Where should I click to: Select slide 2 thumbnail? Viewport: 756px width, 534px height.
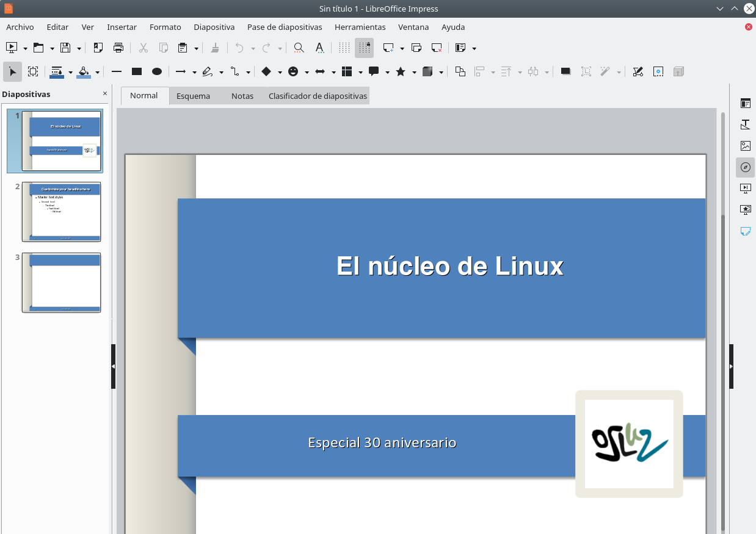(x=61, y=212)
